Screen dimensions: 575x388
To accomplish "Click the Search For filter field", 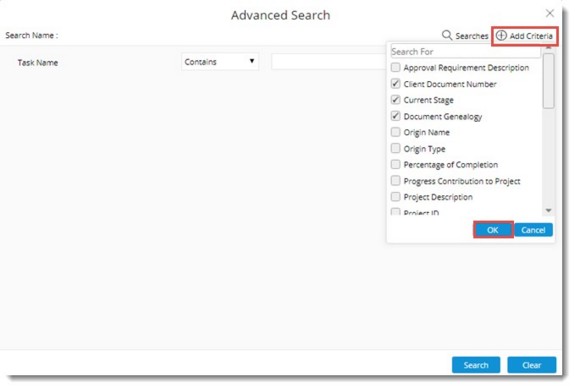I will (465, 51).
